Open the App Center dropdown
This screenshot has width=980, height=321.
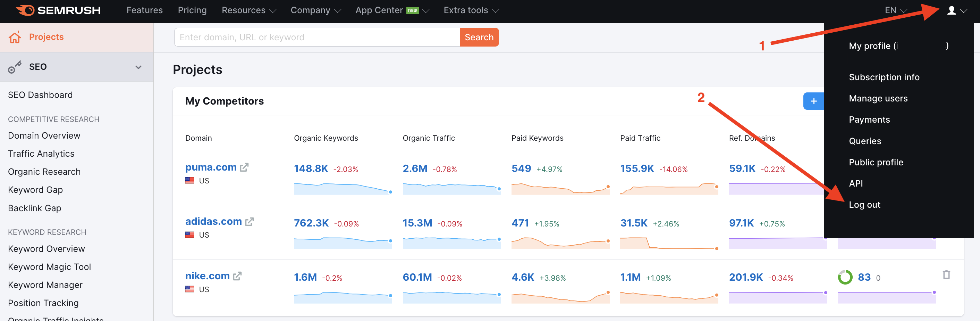pos(392,10)
